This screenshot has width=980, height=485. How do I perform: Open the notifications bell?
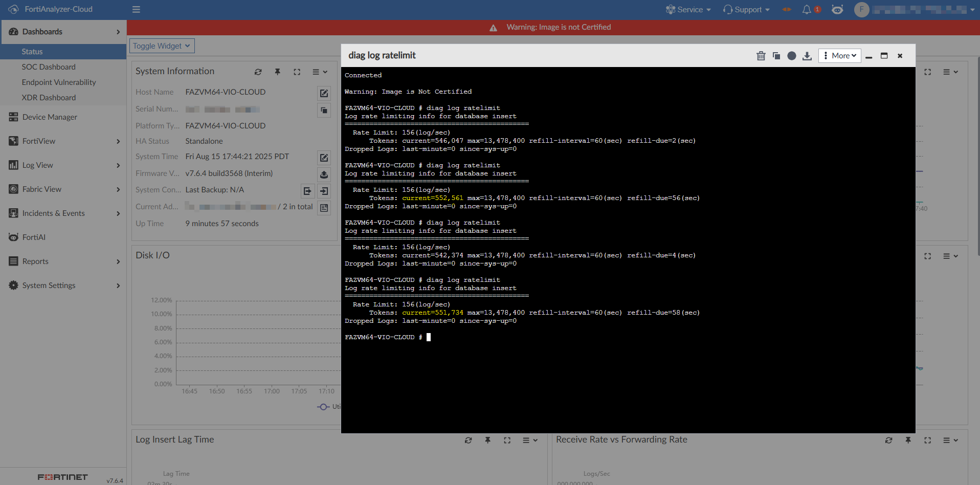pyautogui.click(x=808, y=9)
